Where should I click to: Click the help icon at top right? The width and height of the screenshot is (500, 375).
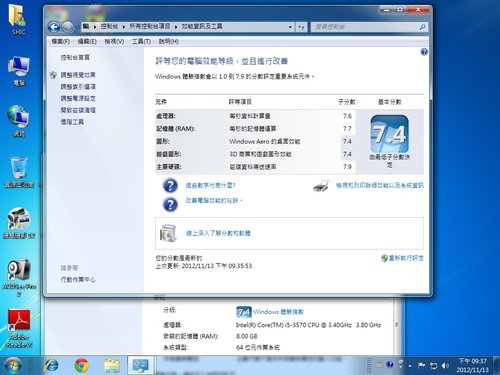click(424, 52)
